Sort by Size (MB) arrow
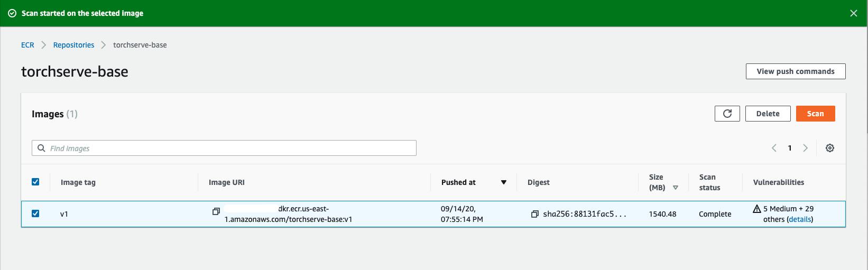Screen dimensions: 868x270 [x=675, y=188]
